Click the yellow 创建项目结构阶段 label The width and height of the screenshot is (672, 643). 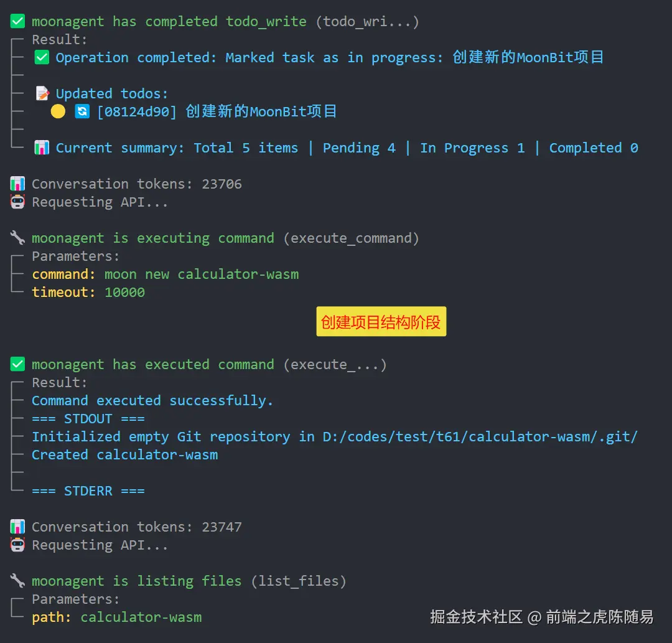click(381, 322)
